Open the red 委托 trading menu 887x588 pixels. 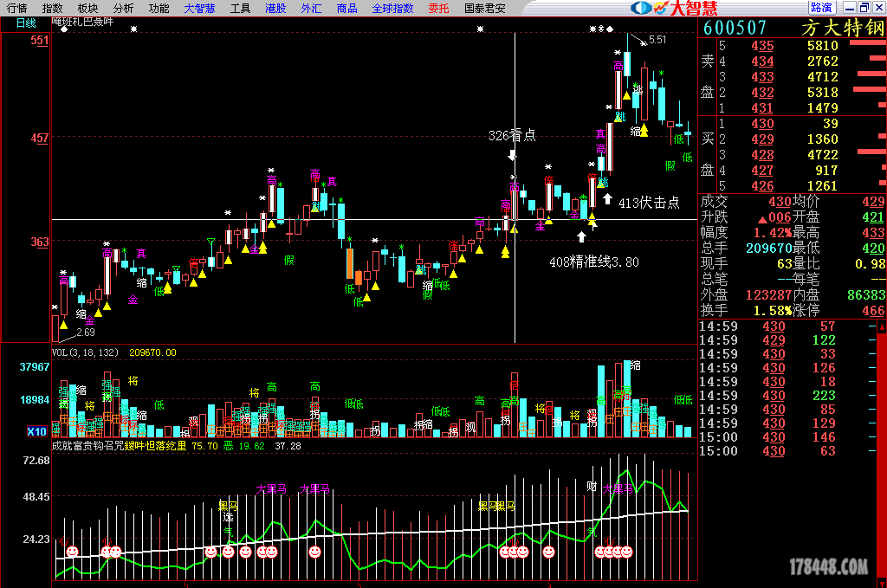438,8
